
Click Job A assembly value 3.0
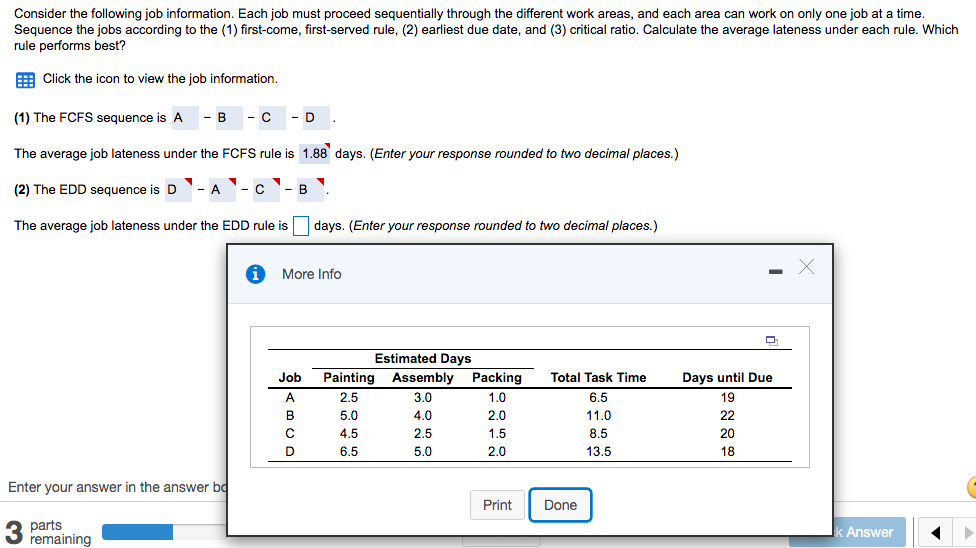coord(423,397)
